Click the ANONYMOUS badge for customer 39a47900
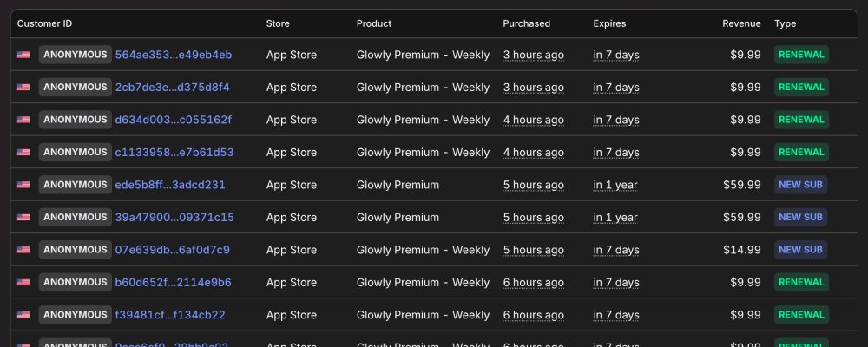The width and height of the screenshot is (868, 347). [x=75, y=217]
